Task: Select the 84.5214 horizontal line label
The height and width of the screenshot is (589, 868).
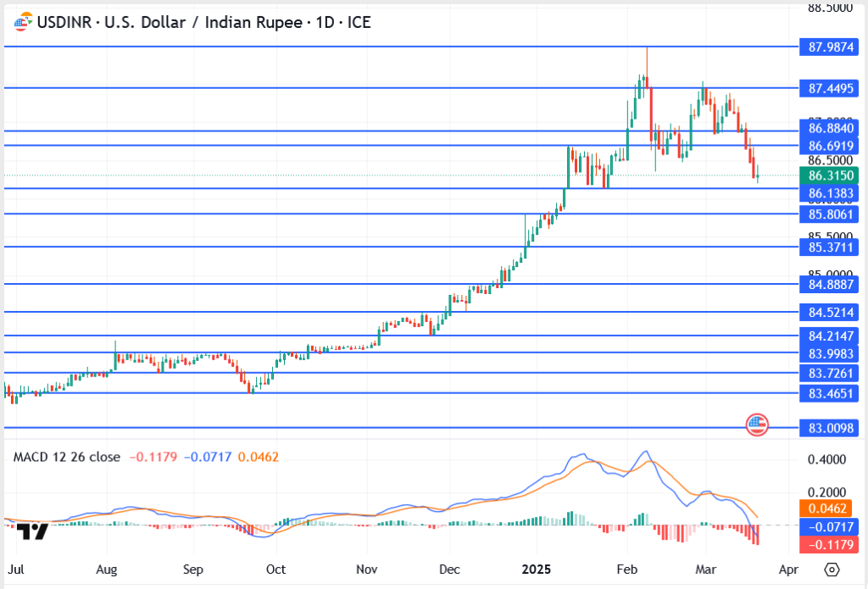Action: [829, 313]
